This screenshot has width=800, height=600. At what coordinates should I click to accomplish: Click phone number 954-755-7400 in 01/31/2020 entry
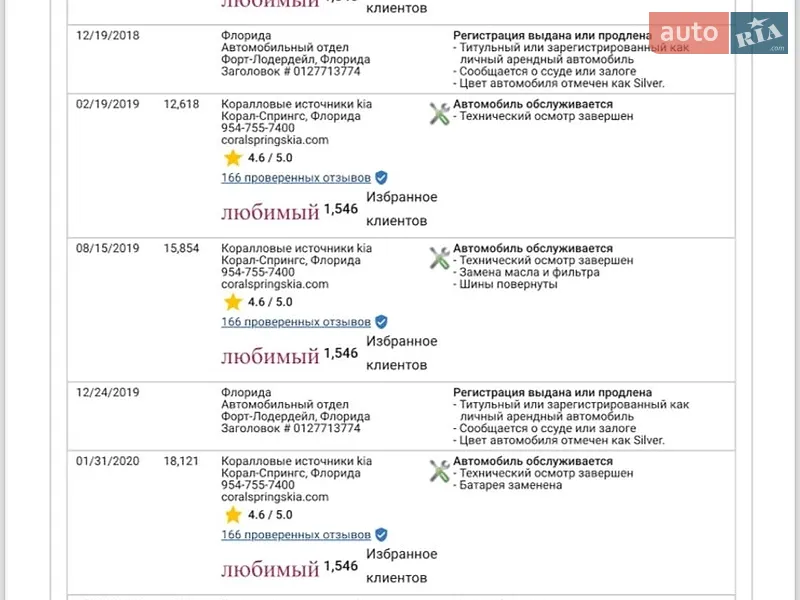tap(258, 485)
